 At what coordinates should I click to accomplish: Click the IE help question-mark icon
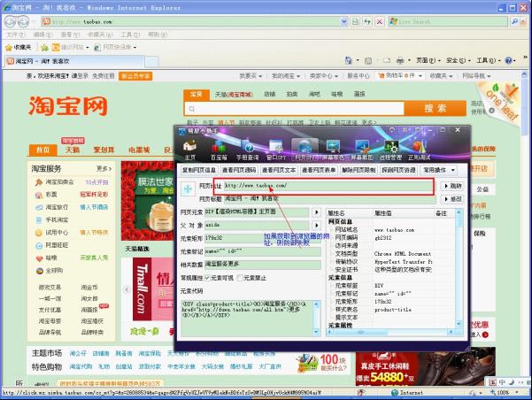[508, 60]
